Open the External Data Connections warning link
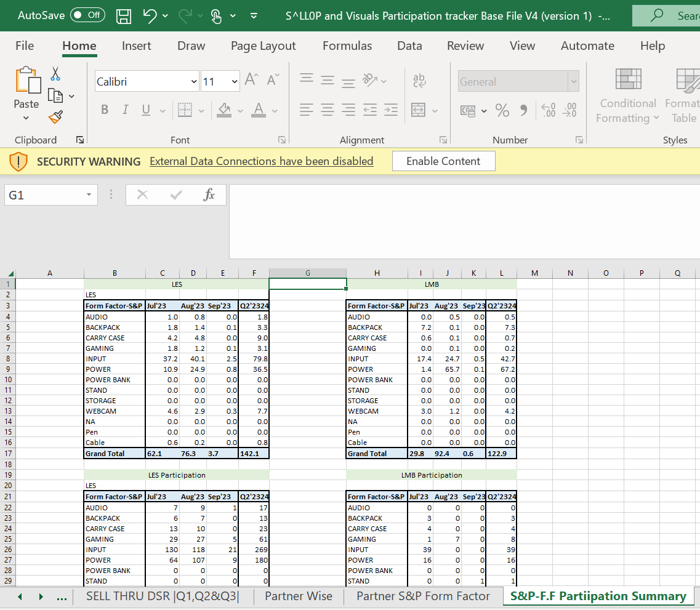The width and height of the screenshot is (700, 610). 261,161
